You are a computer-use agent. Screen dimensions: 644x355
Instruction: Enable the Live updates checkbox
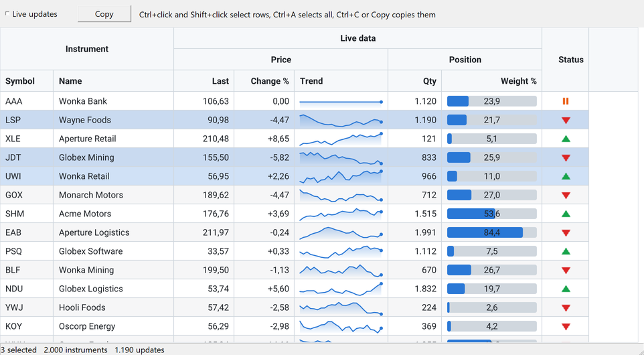point(7,14)
